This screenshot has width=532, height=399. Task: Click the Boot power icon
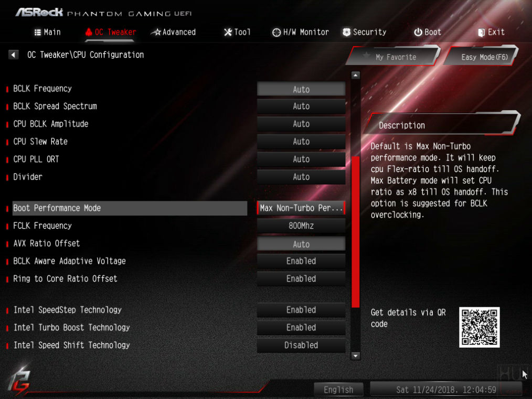418,32
